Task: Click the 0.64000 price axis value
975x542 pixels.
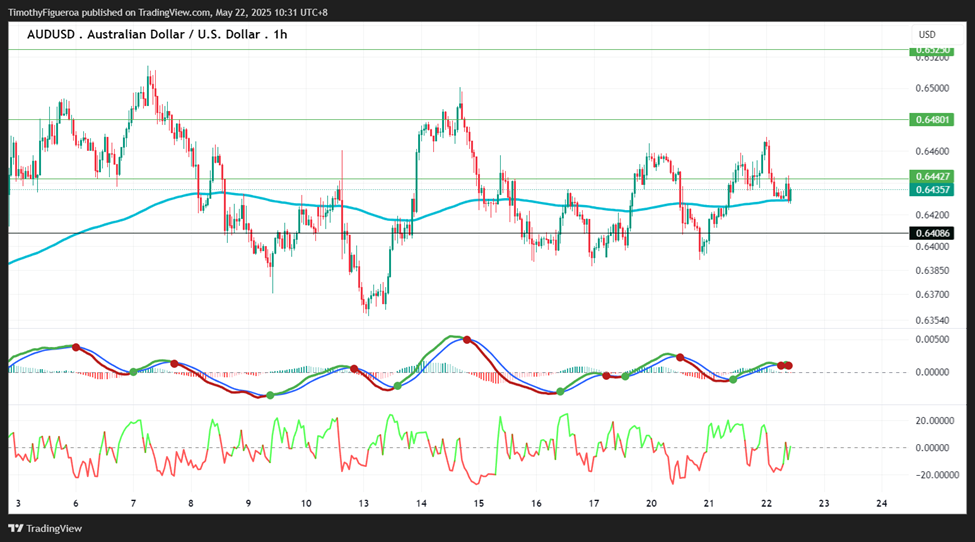Action: point(932,246)
